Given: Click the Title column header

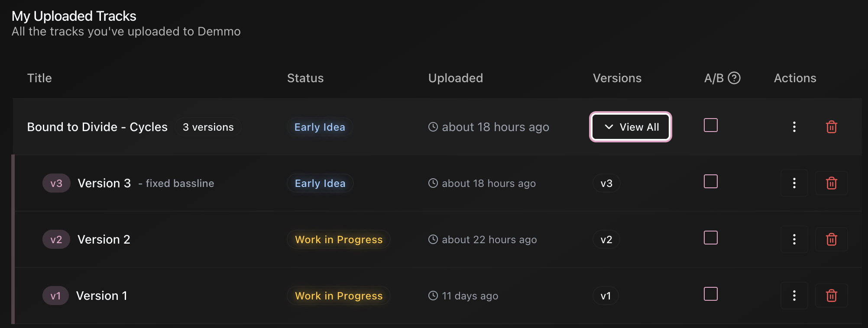Looking at the screenshot, I should point(39,78).
